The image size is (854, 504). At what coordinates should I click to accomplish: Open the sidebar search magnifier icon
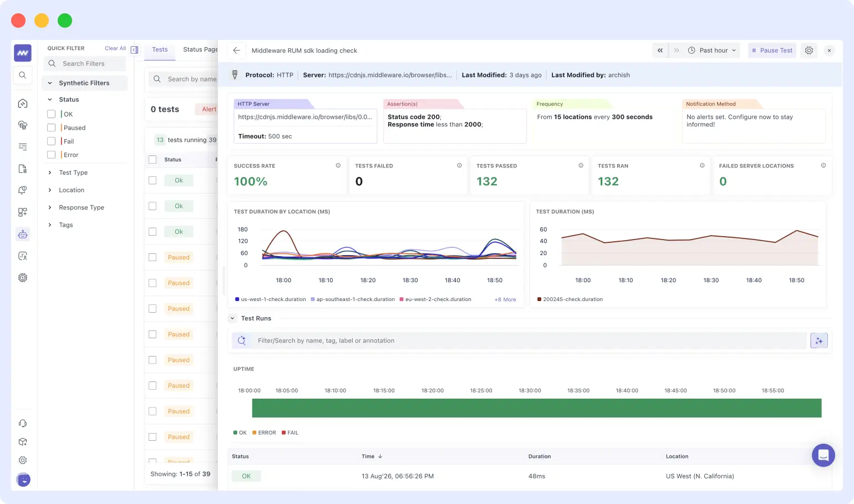pyautogui.click(x=23, y=75)
